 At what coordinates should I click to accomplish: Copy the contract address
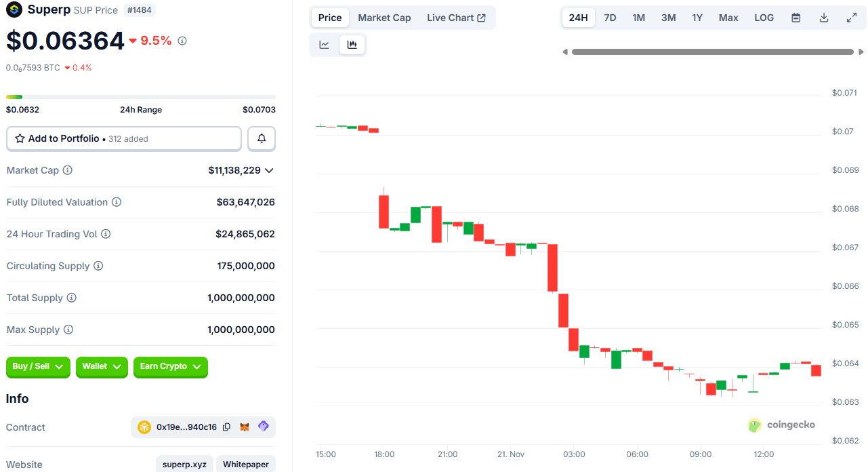pos(226,427)
